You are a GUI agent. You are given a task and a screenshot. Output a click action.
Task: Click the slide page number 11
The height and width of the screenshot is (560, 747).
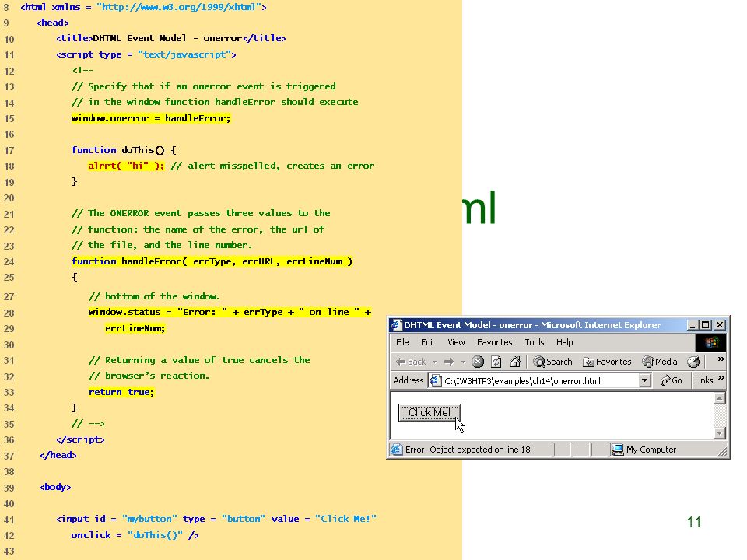click(x=693, y=522)
